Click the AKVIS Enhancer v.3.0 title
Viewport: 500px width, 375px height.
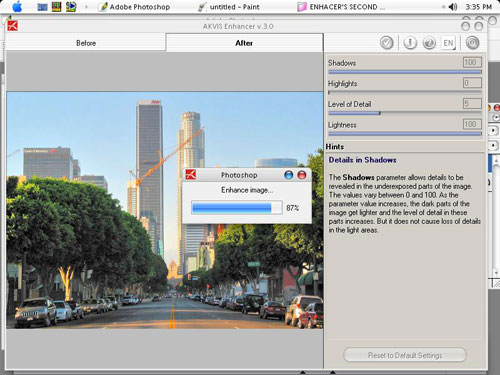point(238,26)
